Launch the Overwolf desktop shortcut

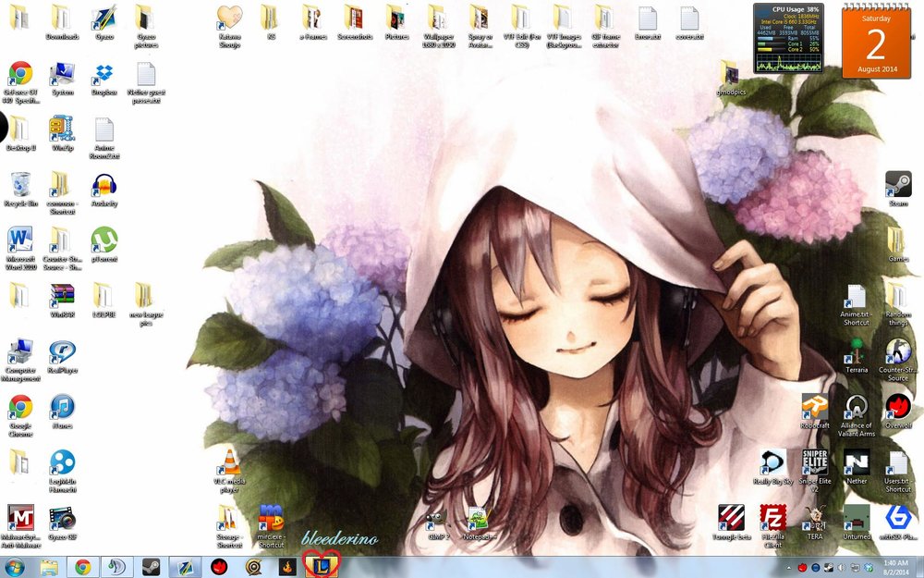[x=898, y=412]
